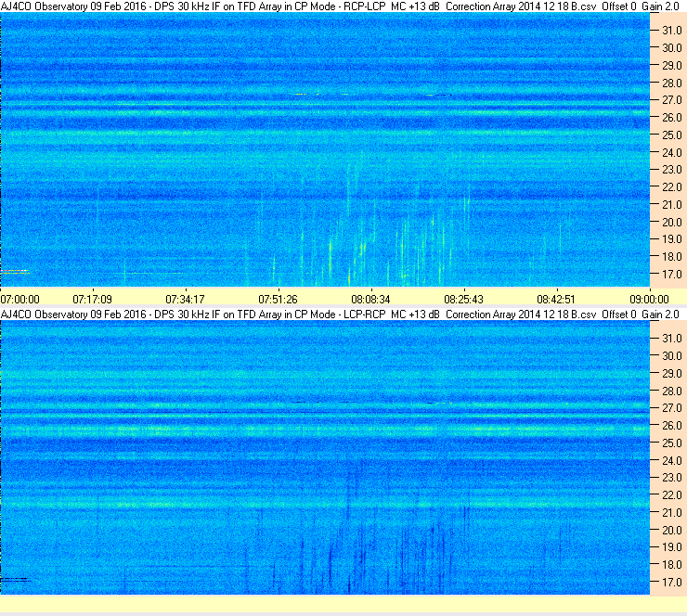Click 23.0 on the RCP-LCP frequency scale
The image size is (687, 616).
(672, 170)
